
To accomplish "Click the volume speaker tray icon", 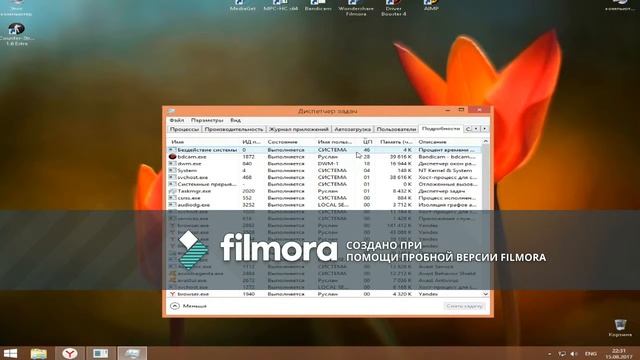I will tap(574, 354).
